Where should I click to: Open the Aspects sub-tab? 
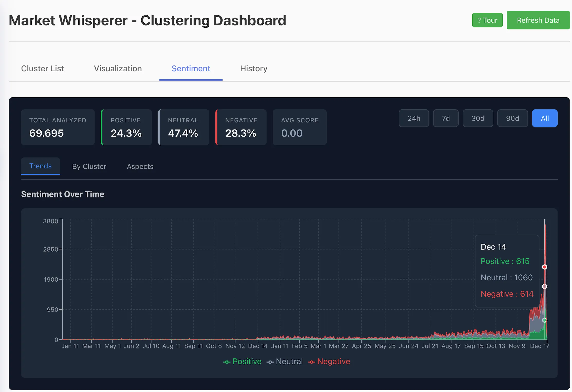(140, 166)
